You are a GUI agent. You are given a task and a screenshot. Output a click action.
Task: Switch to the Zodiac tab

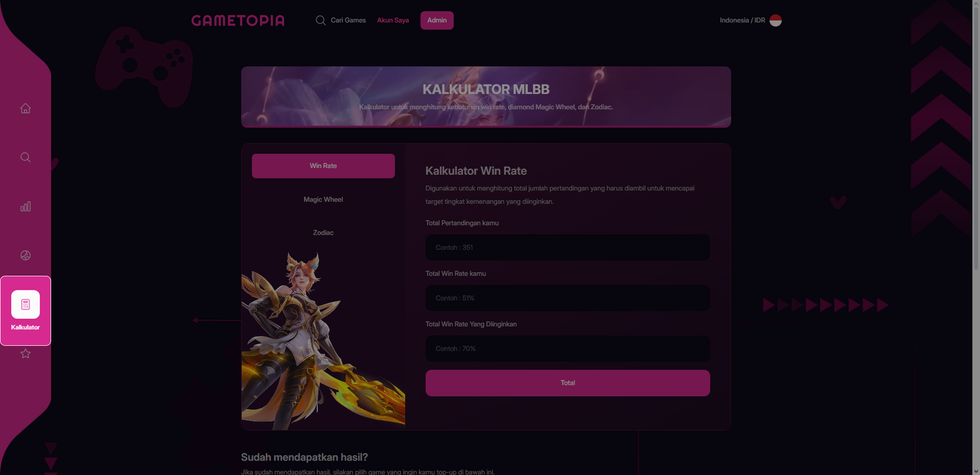click(323, 233)
